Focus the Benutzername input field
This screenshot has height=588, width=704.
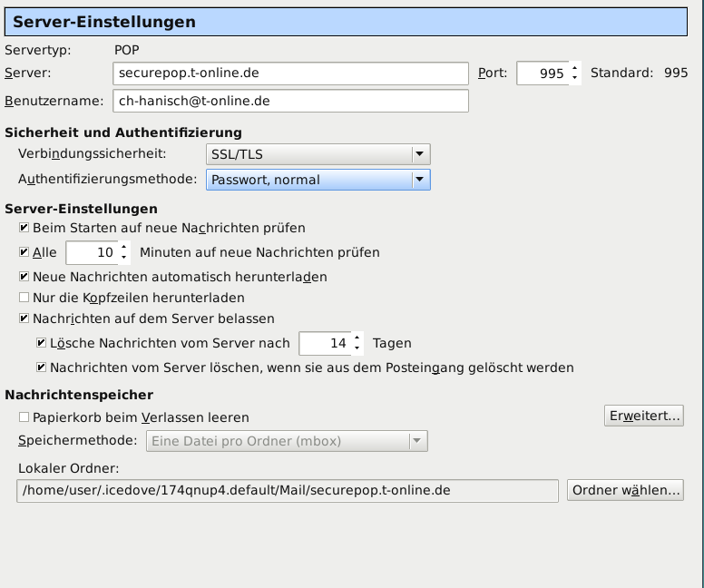[x=290, y=101]
